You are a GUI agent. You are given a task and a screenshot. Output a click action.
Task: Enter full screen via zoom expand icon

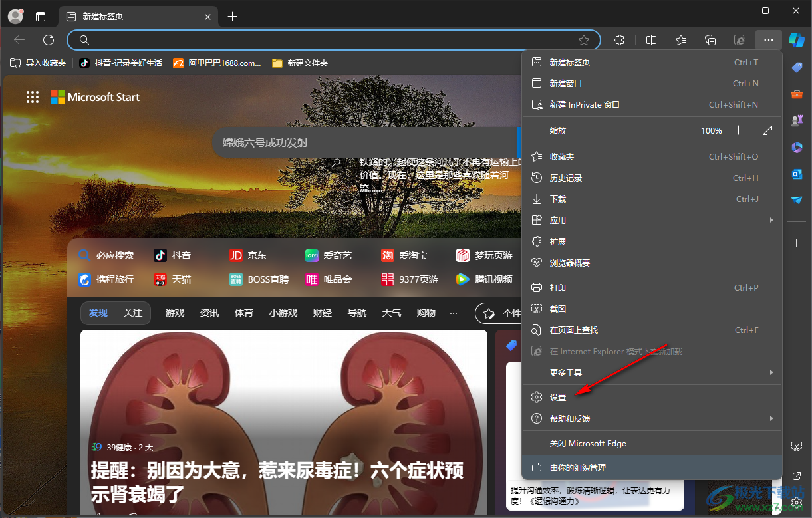pos(767,130)
